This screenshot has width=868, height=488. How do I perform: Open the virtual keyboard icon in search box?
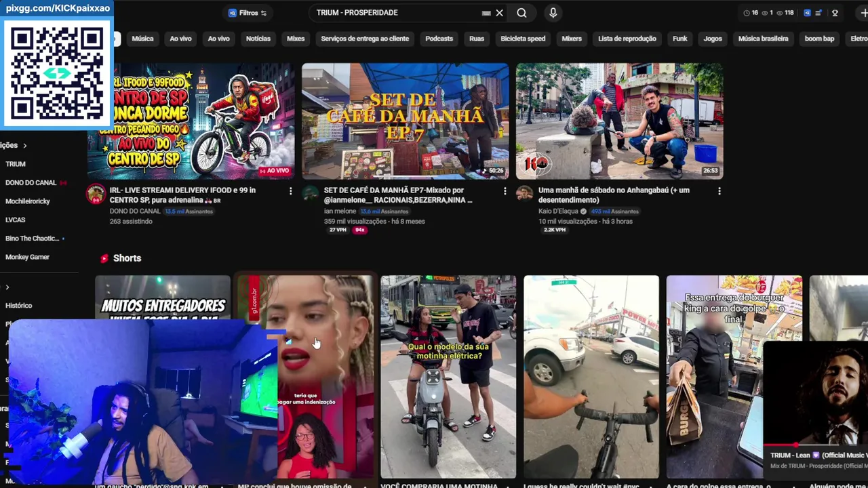click(486, 13)
